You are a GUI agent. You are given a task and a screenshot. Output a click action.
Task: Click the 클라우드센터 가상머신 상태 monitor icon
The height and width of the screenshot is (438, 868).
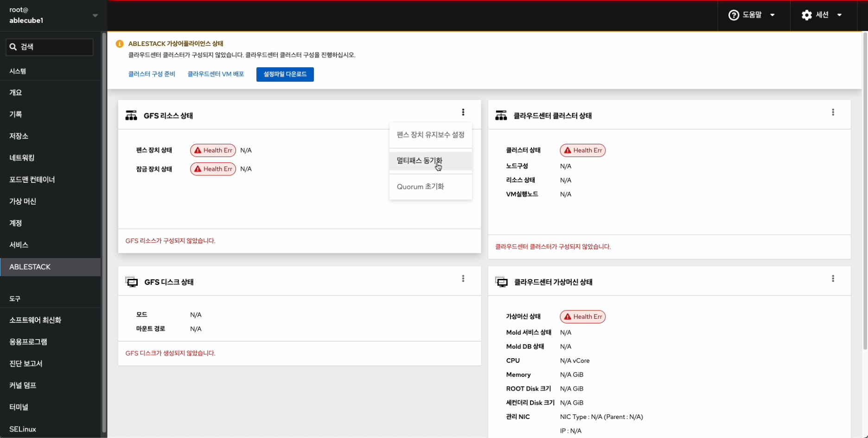502,282
